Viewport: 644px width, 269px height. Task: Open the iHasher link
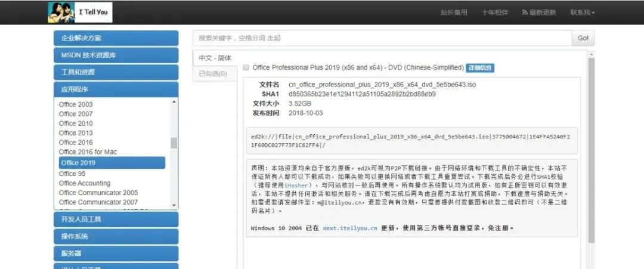296,185
